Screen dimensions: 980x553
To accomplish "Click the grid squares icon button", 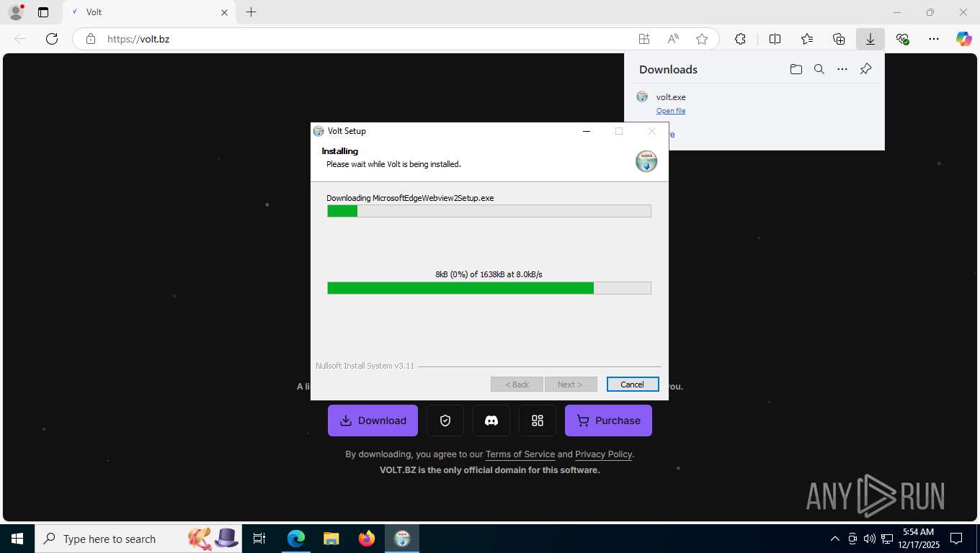I will (538, 421).
